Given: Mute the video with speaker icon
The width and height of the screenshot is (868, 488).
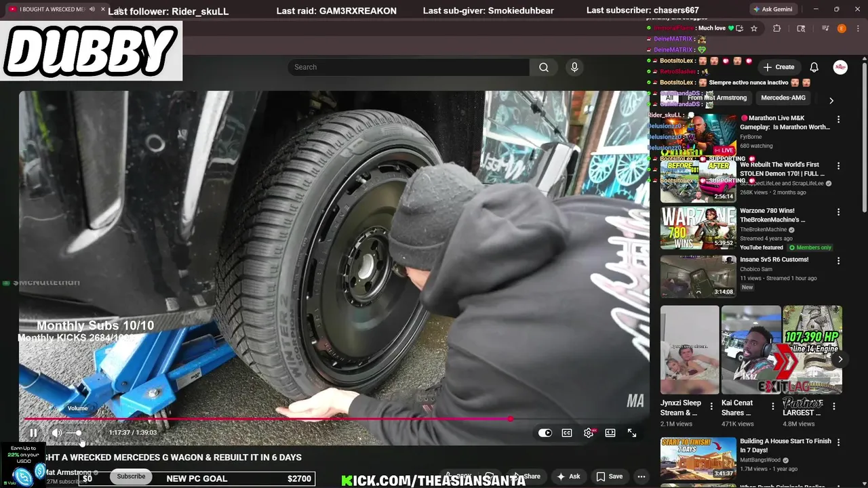Looking at the screenshot, I should pos(57,433).
